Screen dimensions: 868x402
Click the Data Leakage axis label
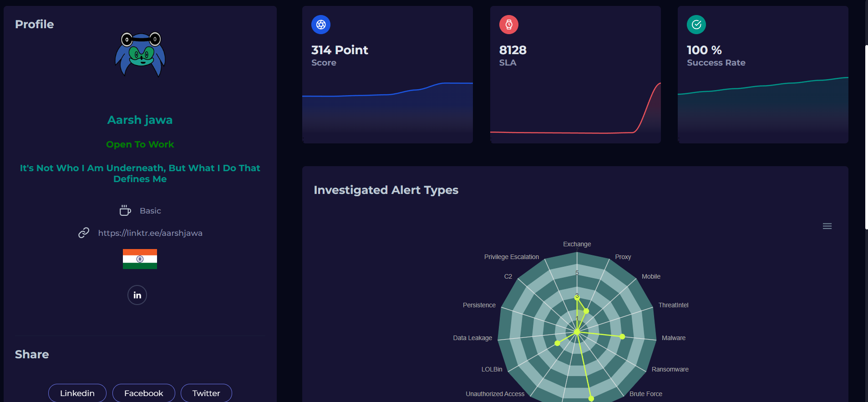click(472, 338)
